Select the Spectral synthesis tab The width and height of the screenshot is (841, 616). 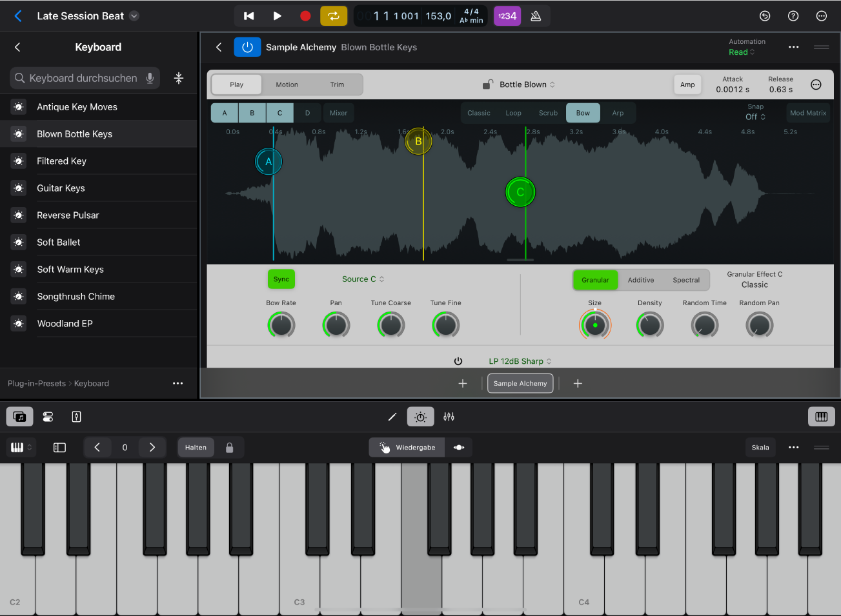click(x=686, y=280)
